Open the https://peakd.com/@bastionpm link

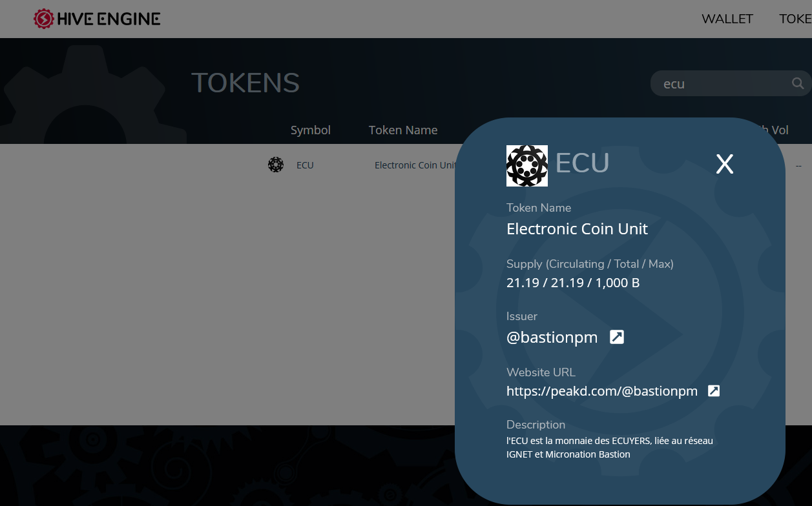coord(602,391)
